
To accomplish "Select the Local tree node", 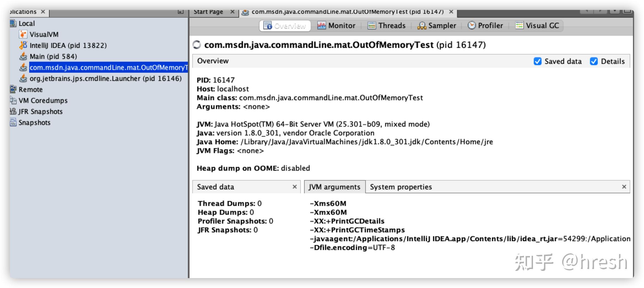I will coord(26,23).
